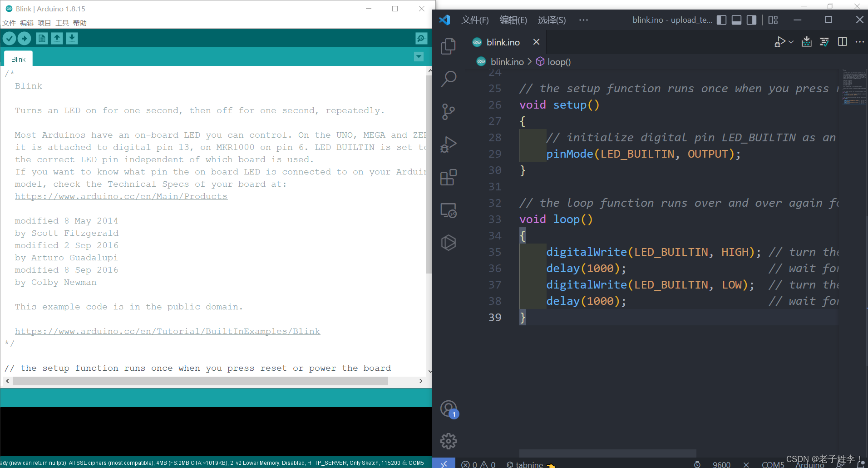
Task: Expand the VS Code menu overflow ellipsis
Action: pyautogui.click(x=583, y=20)
